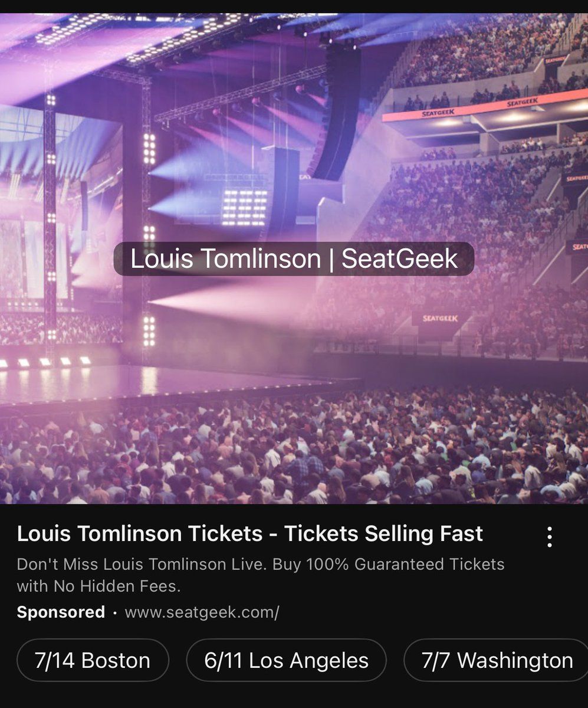Click the "Louis Tomlinson | SeatGeek" caption overlay

294,258
